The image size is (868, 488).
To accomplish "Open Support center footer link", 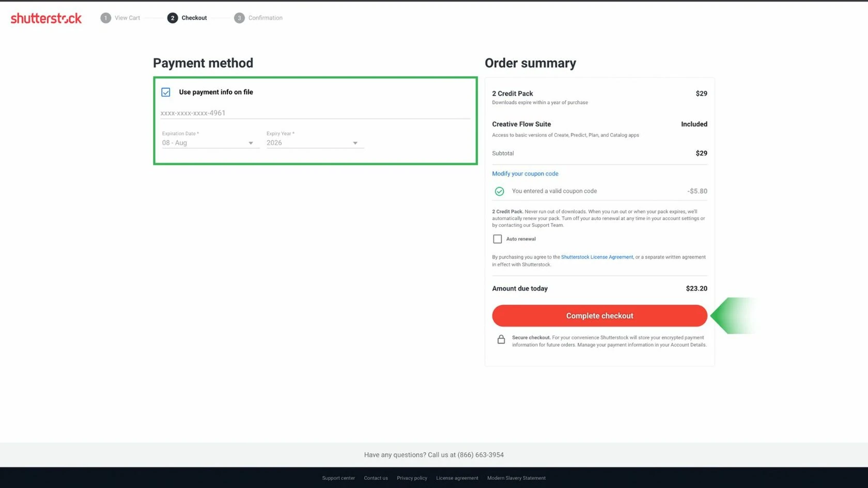I will (338, 478).
